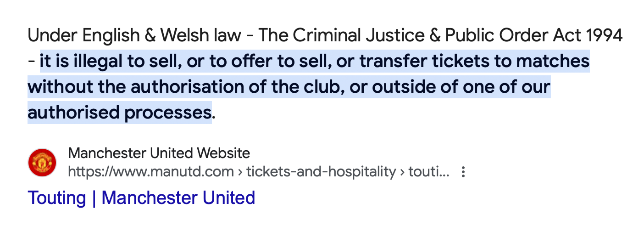The image size is (644, 226).
Task: Click the tickets-and-hospitality breadcrumb segment
Action: click(x=321, y=172)
